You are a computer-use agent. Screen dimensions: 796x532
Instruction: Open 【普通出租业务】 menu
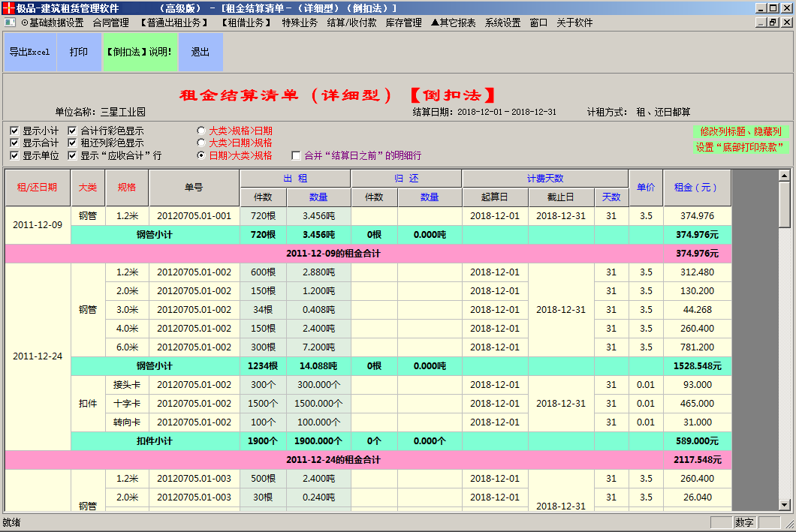coord(174,23)
